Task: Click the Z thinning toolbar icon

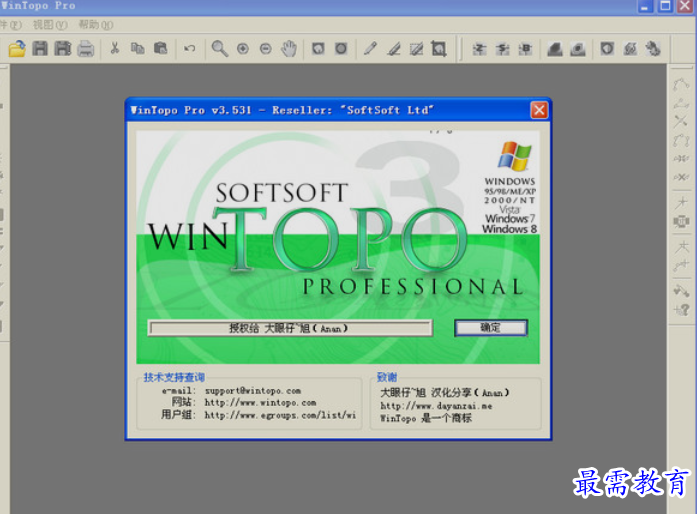Action: point(479,48)
